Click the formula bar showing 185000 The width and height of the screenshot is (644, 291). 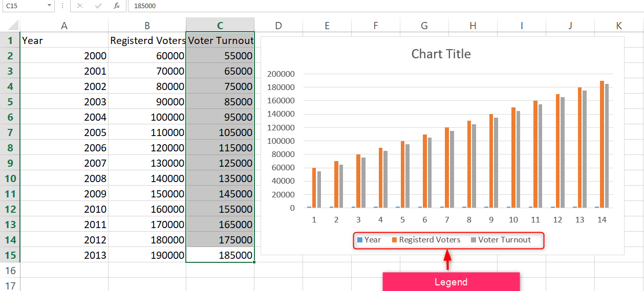(385, 6)
